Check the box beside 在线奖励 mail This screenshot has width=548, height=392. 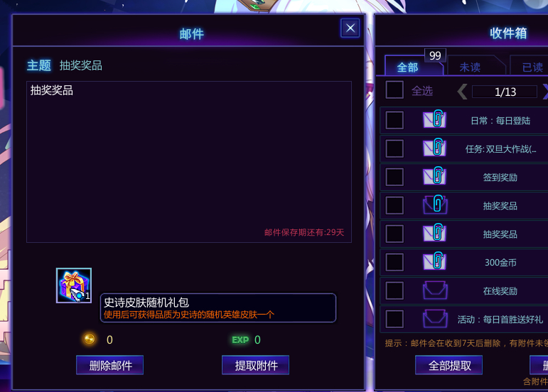tap(394, 290)
